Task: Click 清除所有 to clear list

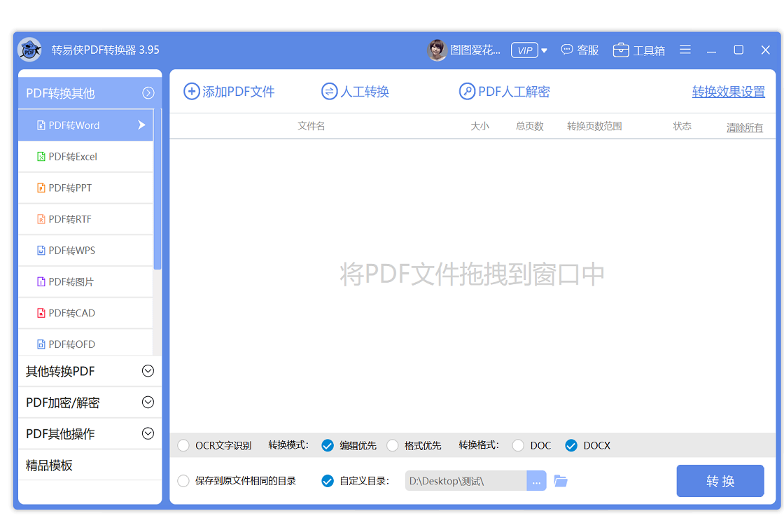Action: pyautogui.click(x=745, y=127)
